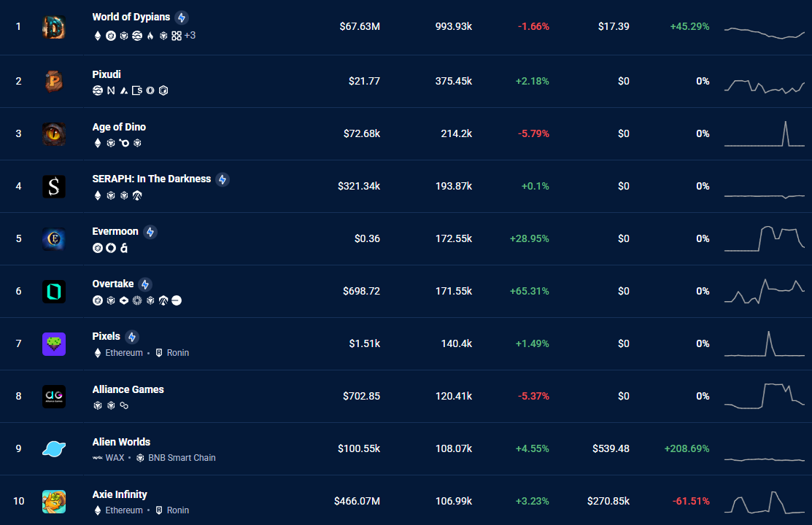
Task: Click the $466.07M balance for Axie Infinity
Action: (x=357, y=501)
